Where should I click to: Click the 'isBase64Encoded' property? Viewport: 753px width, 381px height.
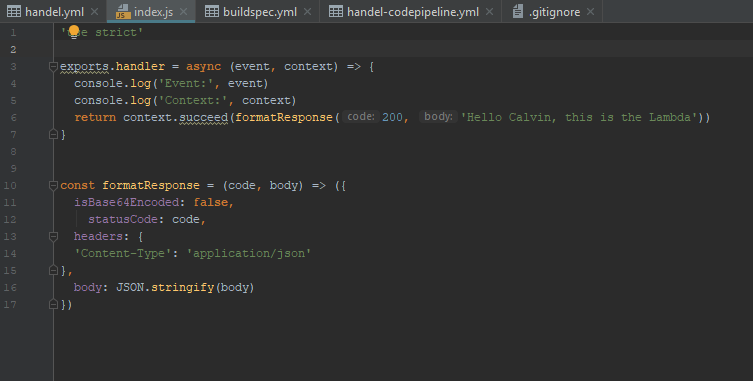127,202
